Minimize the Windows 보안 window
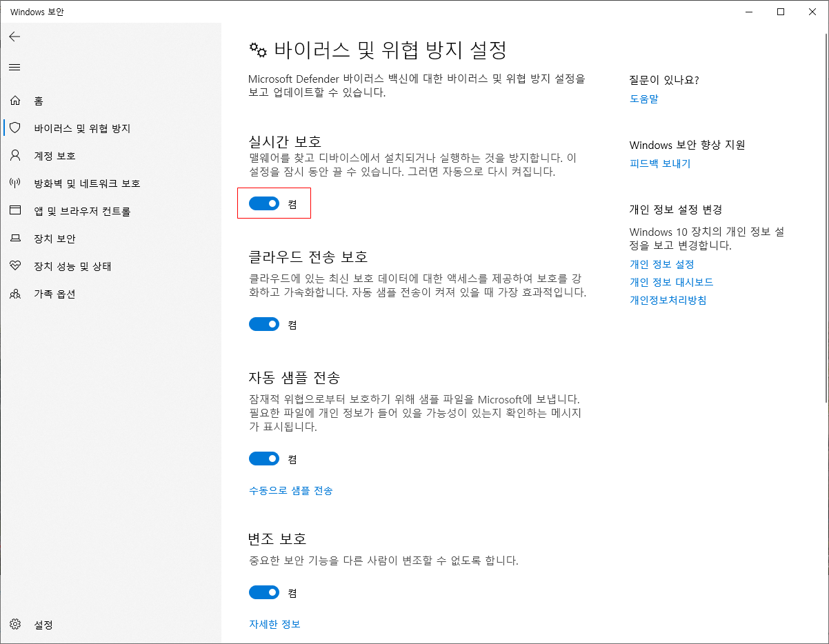 click(749, 12)
